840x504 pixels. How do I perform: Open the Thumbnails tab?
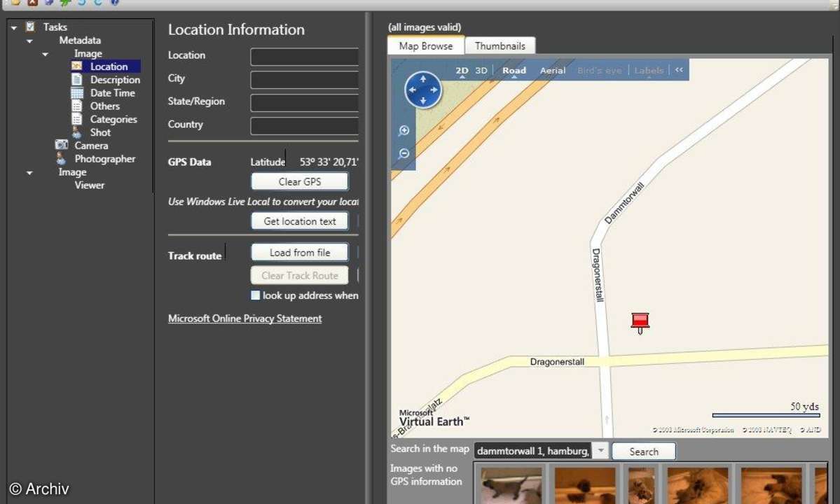click(500, 46)
